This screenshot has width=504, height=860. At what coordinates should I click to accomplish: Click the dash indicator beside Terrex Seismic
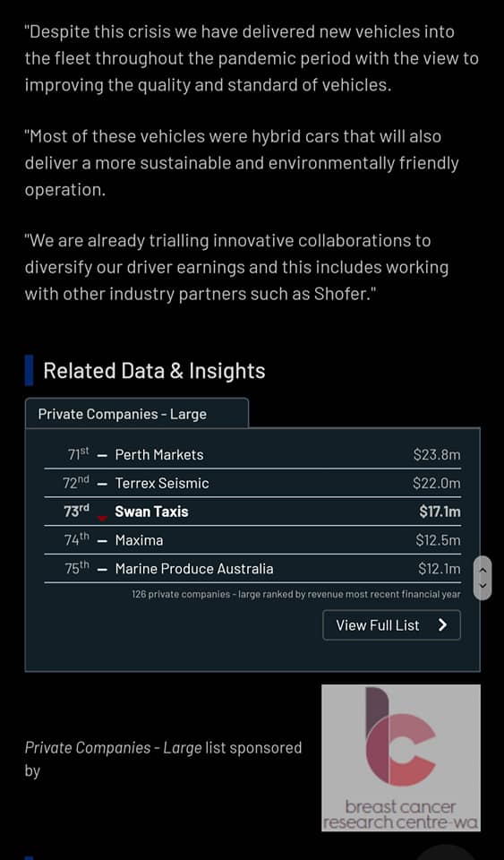(x=102, y=484)
